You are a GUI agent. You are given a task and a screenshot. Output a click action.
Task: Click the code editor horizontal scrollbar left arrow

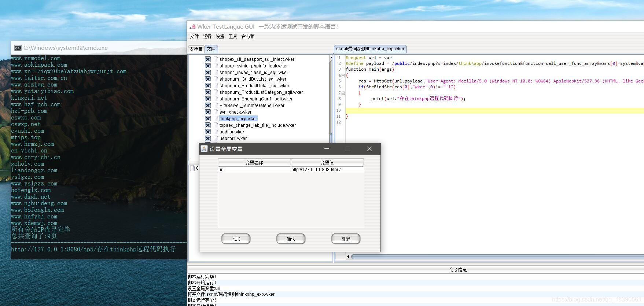click(348, 257)
